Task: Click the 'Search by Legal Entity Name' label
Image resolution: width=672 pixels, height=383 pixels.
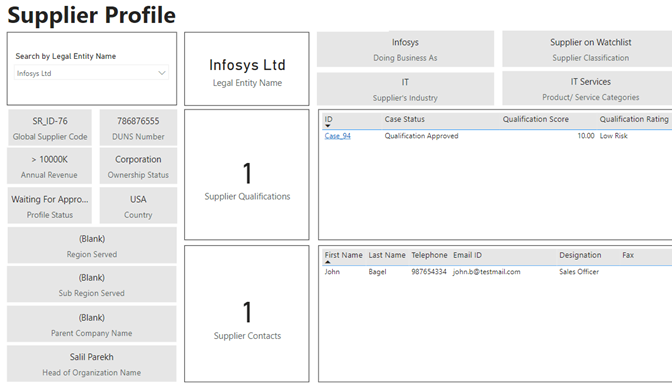Action: pyautogui.click(x=66, y=56)
